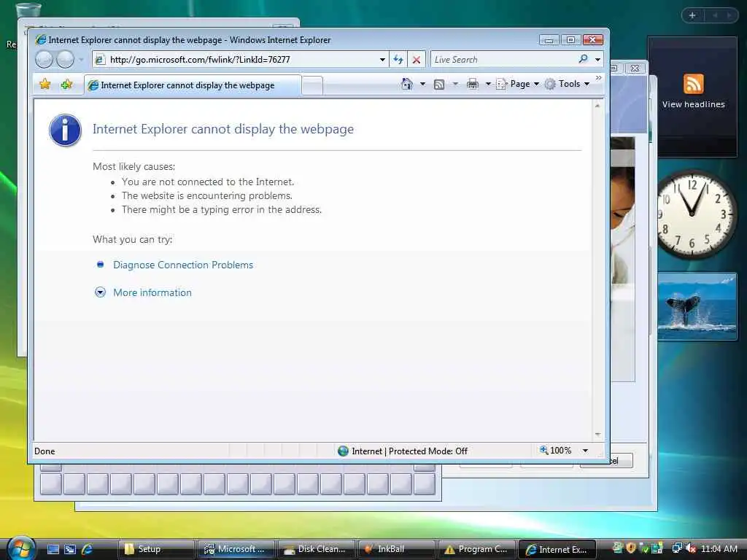The width and height of the screenshot is (747, 560).
Task: Click the Live Search input box
Action: [x=503, y=60]
